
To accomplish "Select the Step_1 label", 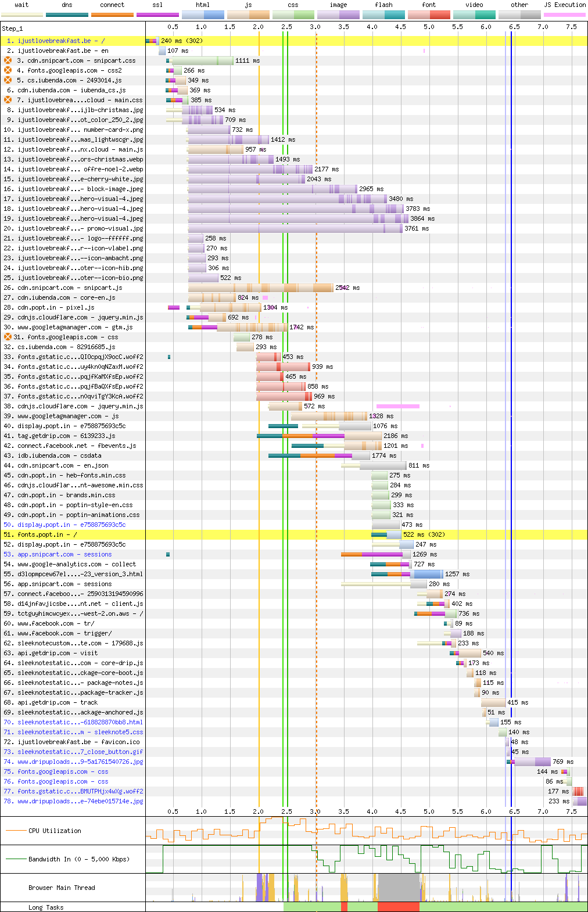I will pyautogui.click(x=12, y=28).
